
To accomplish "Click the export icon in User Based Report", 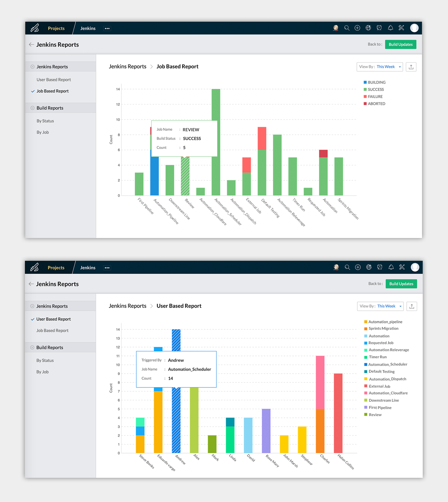I will point(412,306).
